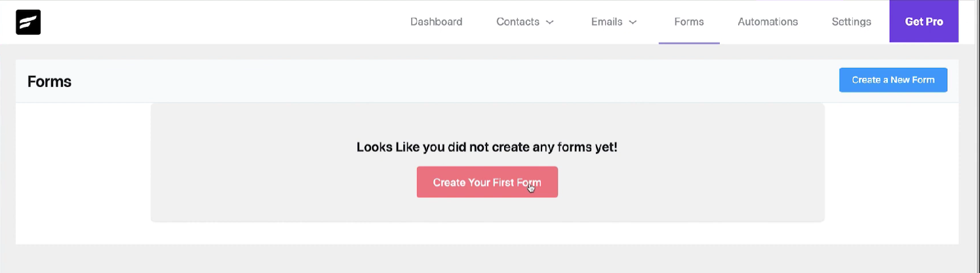Click the Emails menu label
This screenshot has height=273, width=980.
[x=606, y=22]
